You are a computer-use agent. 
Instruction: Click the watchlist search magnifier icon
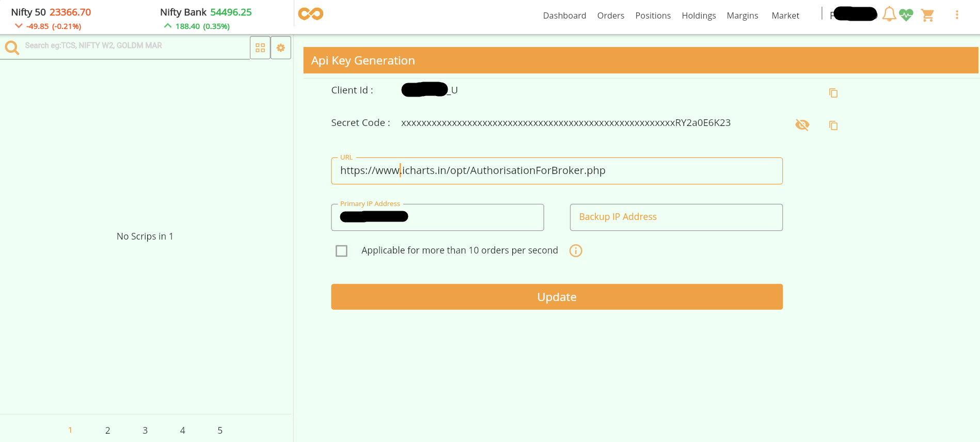[x=12, y=48]
